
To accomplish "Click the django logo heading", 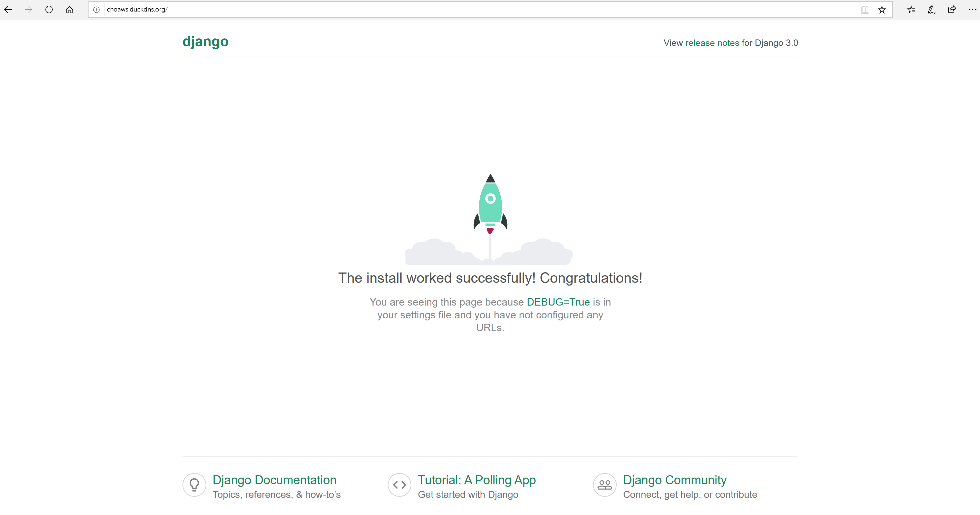I will [206, 42].
